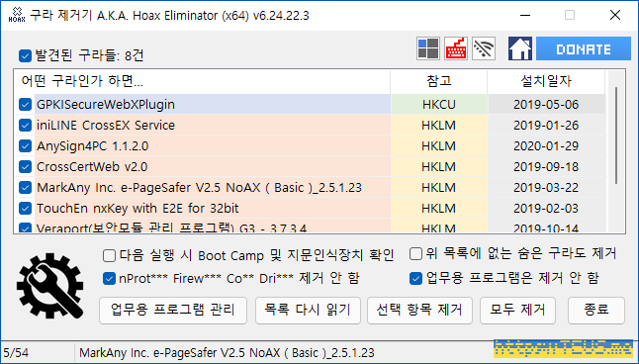Click the date 2019-02-03
This screenshot has width=639, height=364.
[x=546, y=209]
